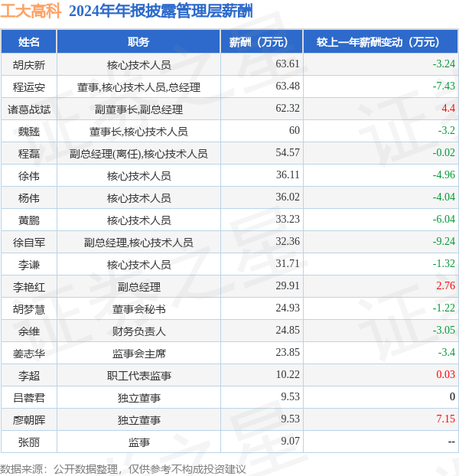Click the 较上一年薪酬变动（万元） header

(380, 41)
